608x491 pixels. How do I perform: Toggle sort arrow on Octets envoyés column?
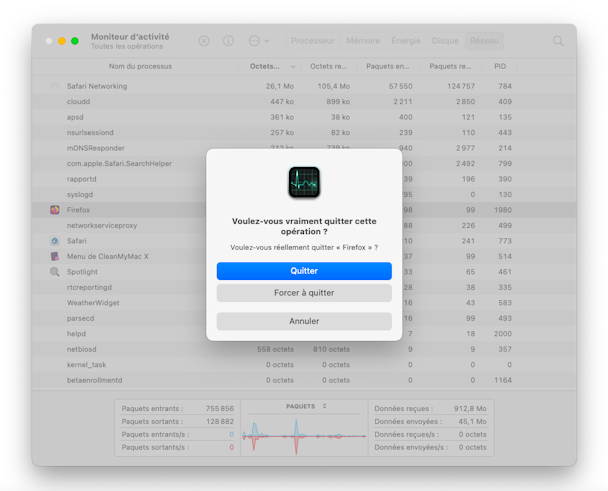point(293,67)
